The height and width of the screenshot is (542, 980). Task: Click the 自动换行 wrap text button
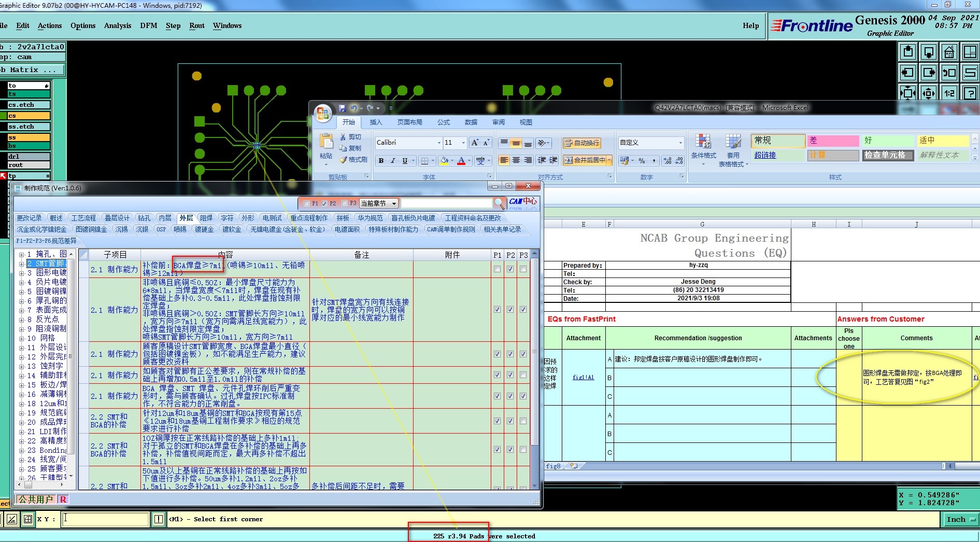[x=582, y=143]
